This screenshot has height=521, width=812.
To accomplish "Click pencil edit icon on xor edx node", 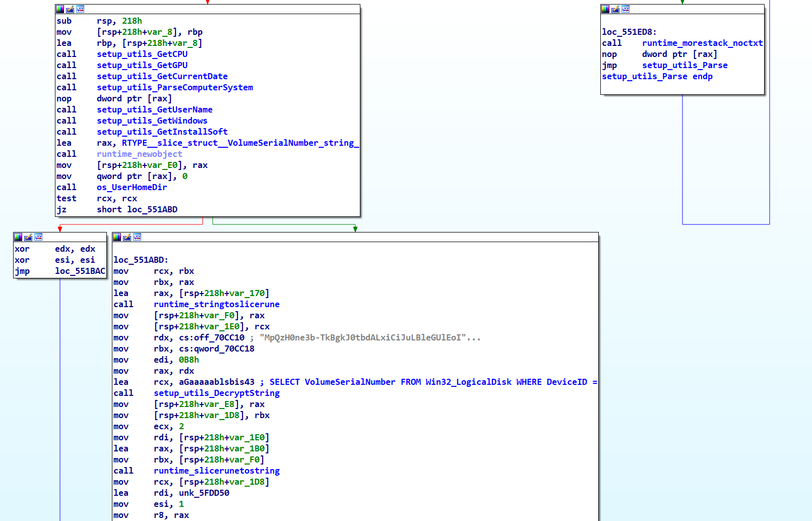I will (x=28, y=237).
